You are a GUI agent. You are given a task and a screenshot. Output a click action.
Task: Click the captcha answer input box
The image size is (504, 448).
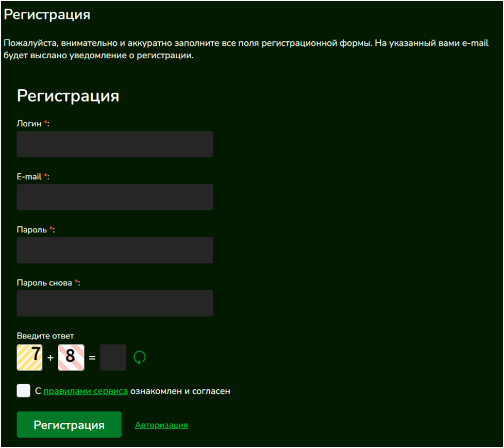(x=113, y=357)
